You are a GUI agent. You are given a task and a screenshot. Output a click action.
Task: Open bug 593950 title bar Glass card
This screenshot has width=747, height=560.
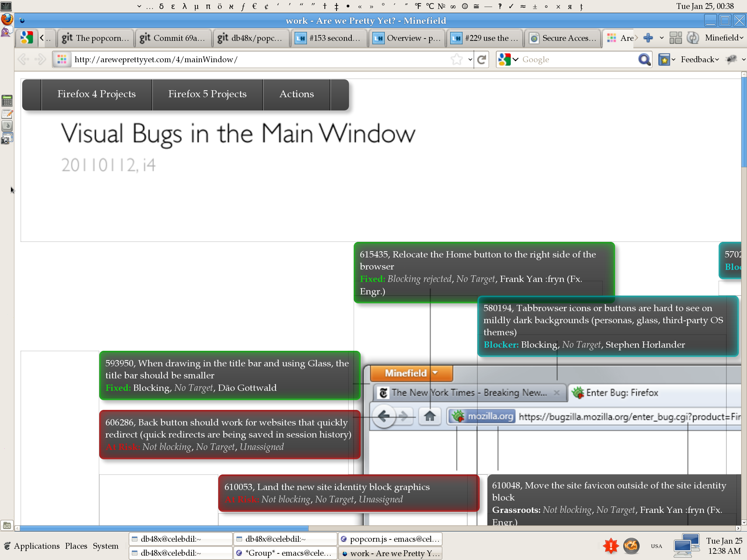[230, 375]
